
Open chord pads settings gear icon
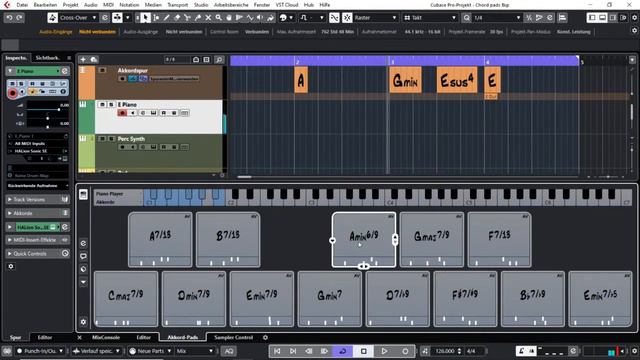click(x=83, y=322)
